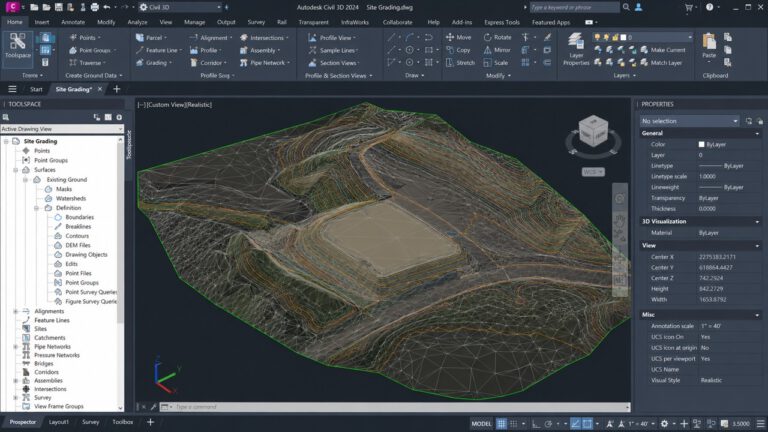This screenshot has width=768, height=432.
Task: Open the Active Drawing View dropdown
Action: coord(62,129)
